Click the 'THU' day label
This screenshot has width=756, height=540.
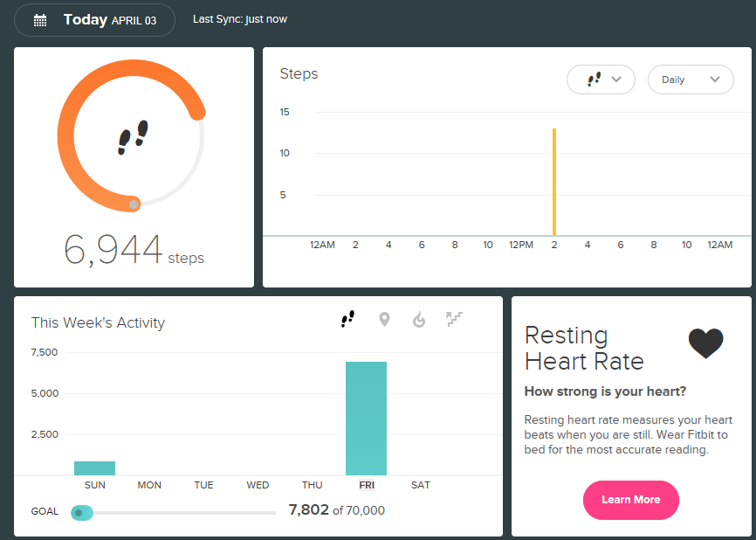click(x=312, y=485)
